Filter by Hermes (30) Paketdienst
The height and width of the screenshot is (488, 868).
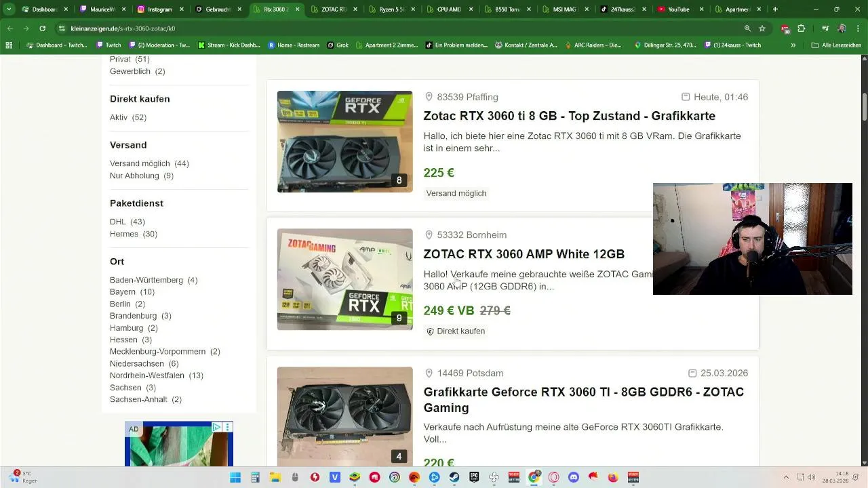point(134,234)
